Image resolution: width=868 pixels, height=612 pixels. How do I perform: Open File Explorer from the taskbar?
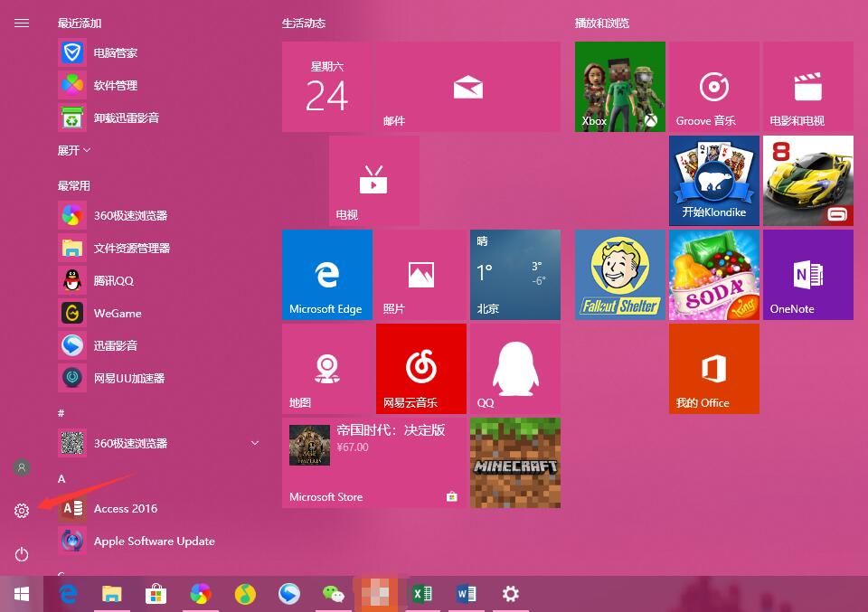click(x=112, y=594)
